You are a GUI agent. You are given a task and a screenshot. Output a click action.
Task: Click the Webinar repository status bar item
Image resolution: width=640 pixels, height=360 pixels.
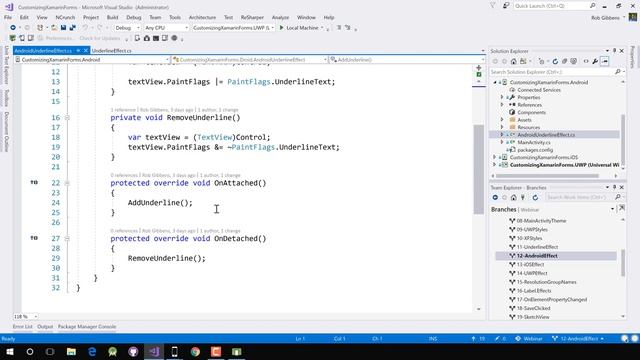529,339
